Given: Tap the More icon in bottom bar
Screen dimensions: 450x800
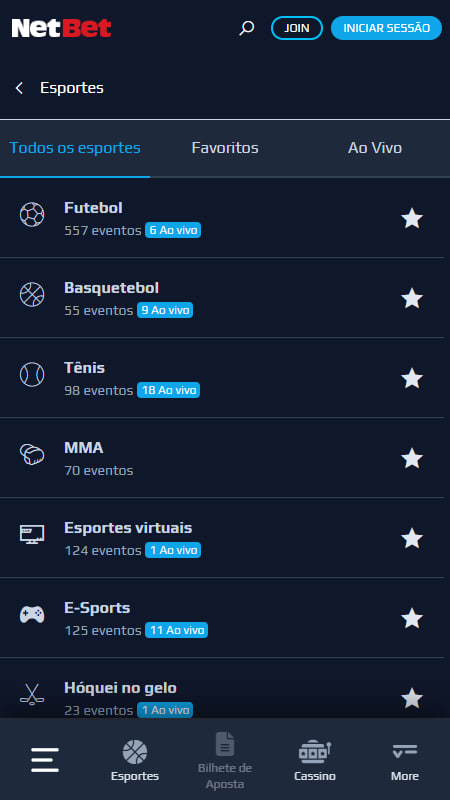Looking at the screenshot, I should 405,752.
